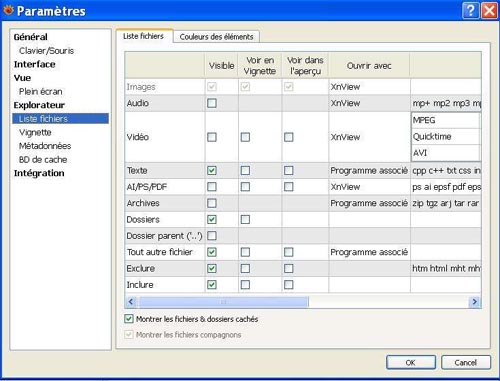Image resolution: width=500 pixels, height=381 pixels.
Task: Click Ouvrir avec XnView for Vidéo
Action: point(369,137)
